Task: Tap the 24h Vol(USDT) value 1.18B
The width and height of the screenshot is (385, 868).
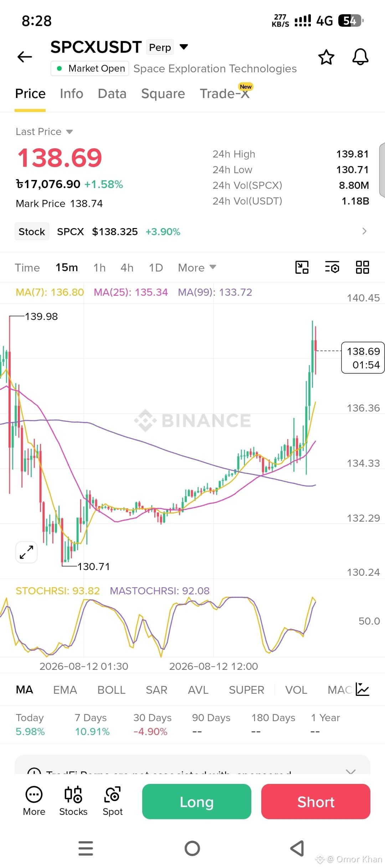Action: coord(355,201)
